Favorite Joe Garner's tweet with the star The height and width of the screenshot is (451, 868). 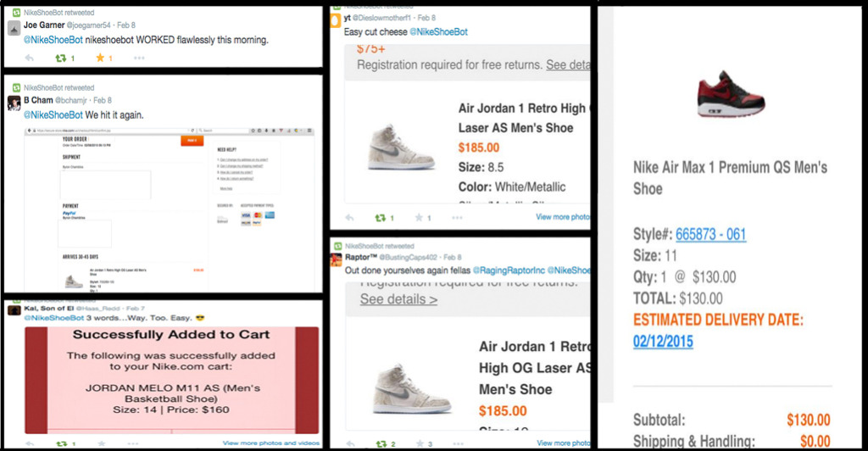point(98,58)
